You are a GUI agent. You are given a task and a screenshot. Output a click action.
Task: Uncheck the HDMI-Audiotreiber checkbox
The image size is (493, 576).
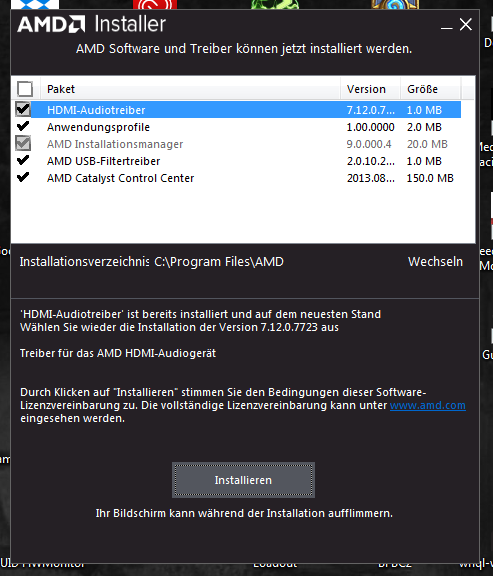click(x=23, y=109)
